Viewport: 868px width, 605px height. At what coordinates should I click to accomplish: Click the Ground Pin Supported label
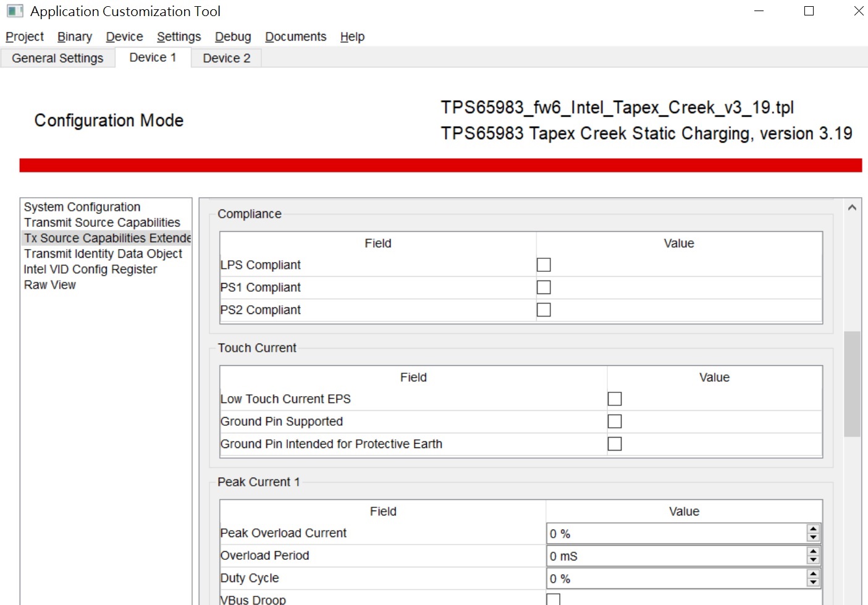click(282, 421)
